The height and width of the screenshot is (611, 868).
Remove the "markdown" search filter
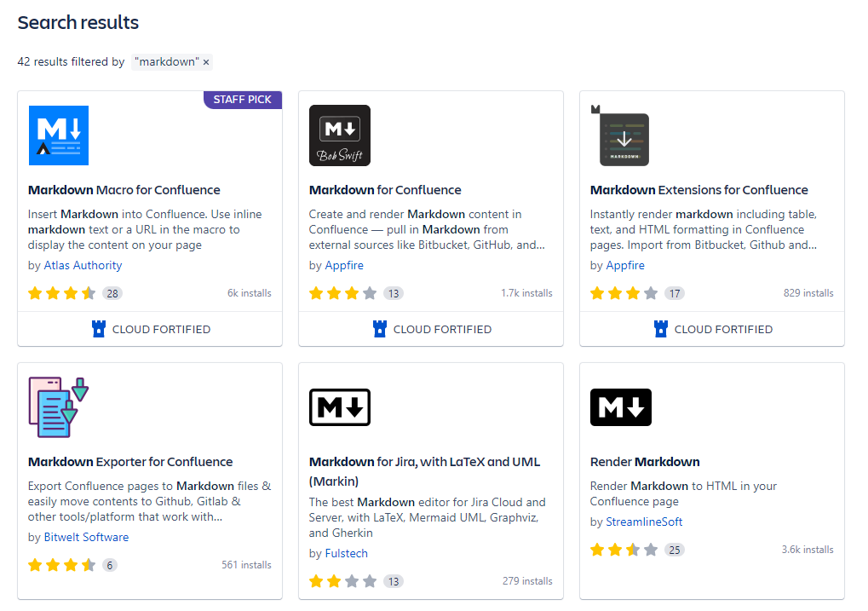coord(206,62)
